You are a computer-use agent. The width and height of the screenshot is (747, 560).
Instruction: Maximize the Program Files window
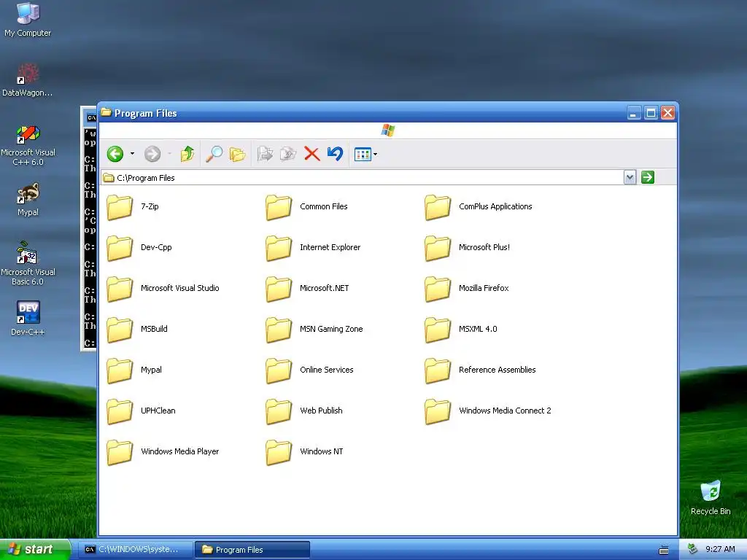pos(651,113)
